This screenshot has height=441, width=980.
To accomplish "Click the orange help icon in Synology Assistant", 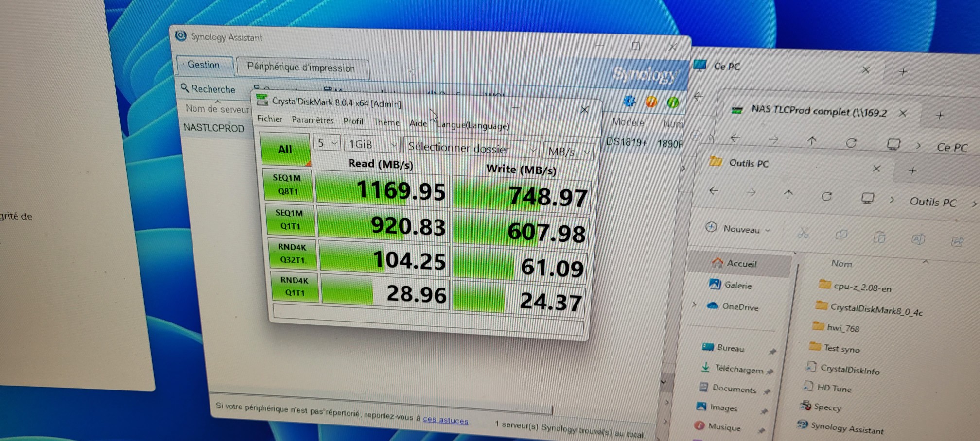I will click(x=651, y=102).
